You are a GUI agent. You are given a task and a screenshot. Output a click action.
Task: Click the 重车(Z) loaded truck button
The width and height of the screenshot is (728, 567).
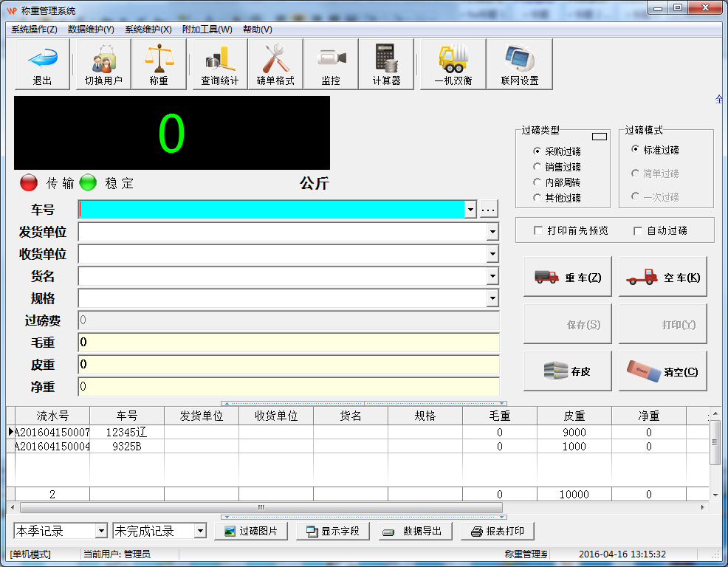pyautogui.click(x=568, y=278)
